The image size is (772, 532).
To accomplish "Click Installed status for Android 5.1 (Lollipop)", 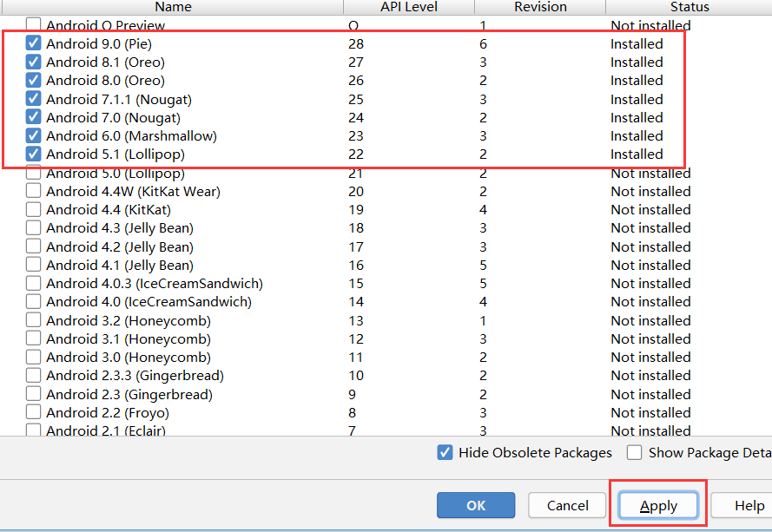I will tap(637, 154).
